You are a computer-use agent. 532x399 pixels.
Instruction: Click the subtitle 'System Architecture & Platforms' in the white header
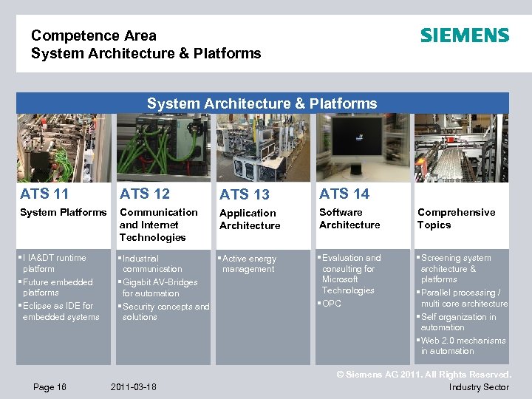click(x=146, y=54)
